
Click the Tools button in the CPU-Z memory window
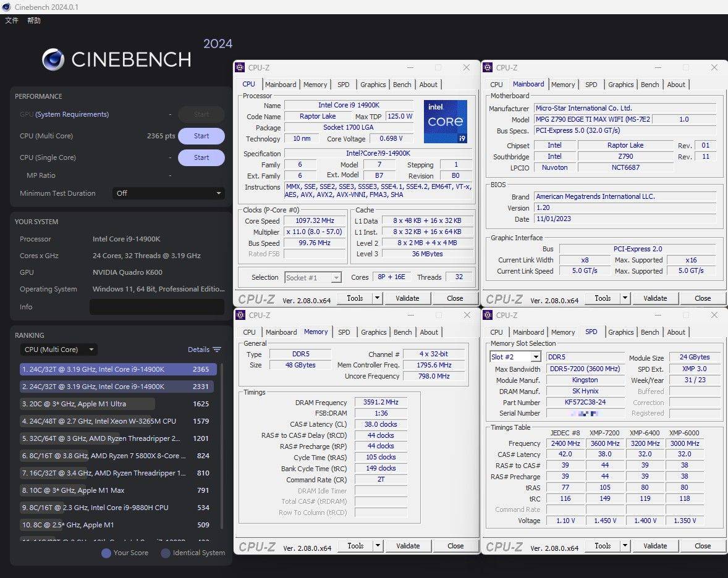click(x=355, y=546)
